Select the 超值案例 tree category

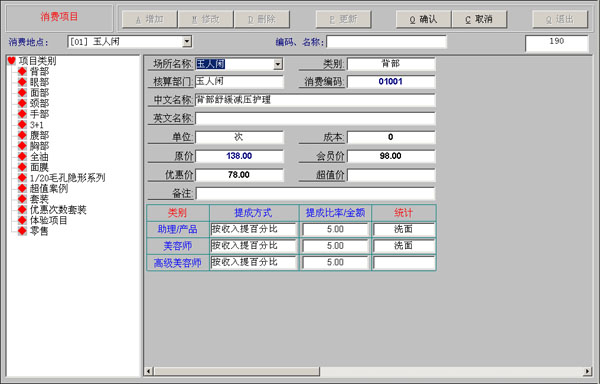click(x=49, y=188)
